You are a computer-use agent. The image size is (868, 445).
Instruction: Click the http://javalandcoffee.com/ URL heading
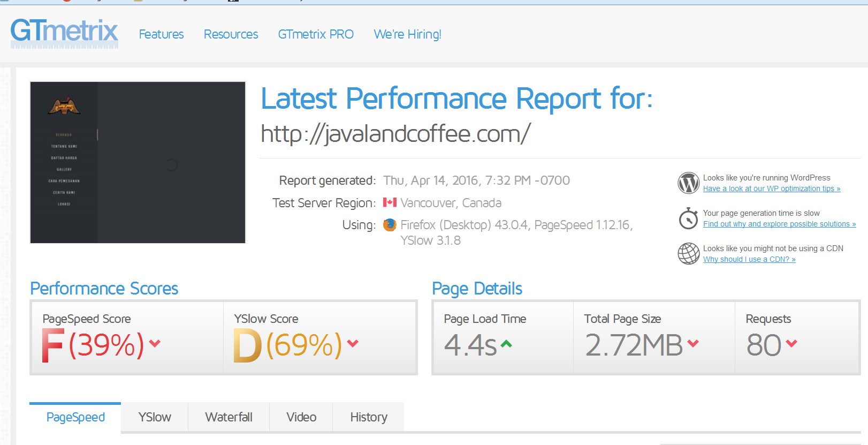pos(395,134)
